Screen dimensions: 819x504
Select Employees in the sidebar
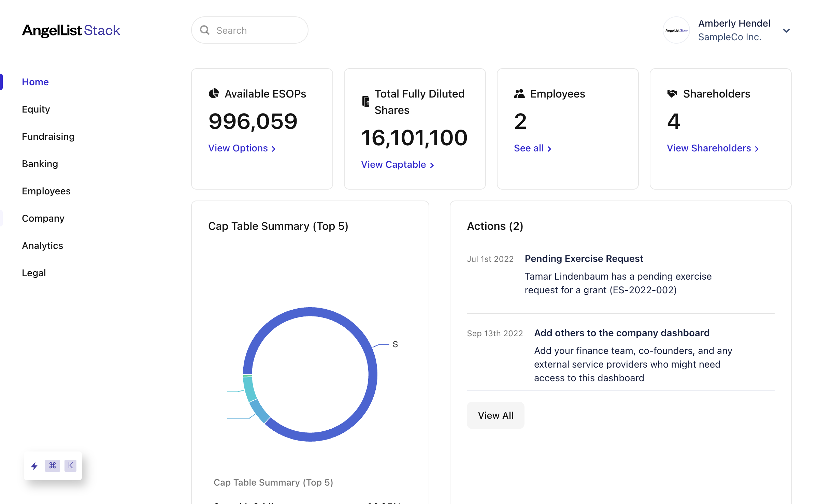click(x=46, y=191)
